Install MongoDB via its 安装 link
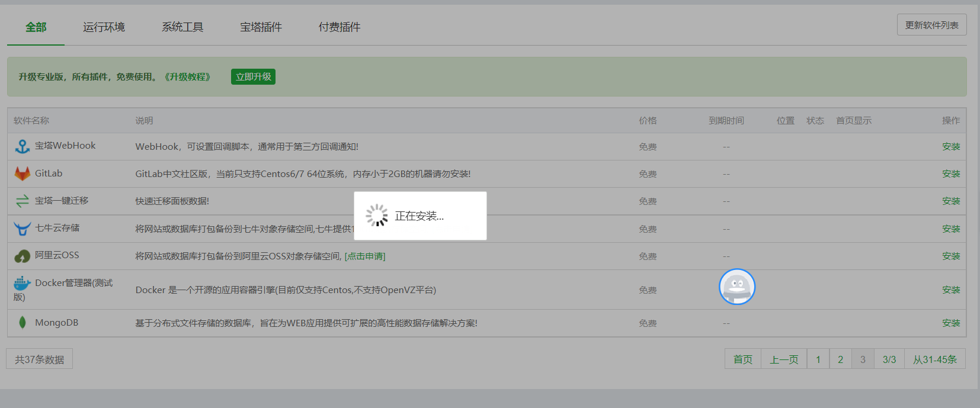The height and width of the screenshot is (408, 980). coord(951,323)
